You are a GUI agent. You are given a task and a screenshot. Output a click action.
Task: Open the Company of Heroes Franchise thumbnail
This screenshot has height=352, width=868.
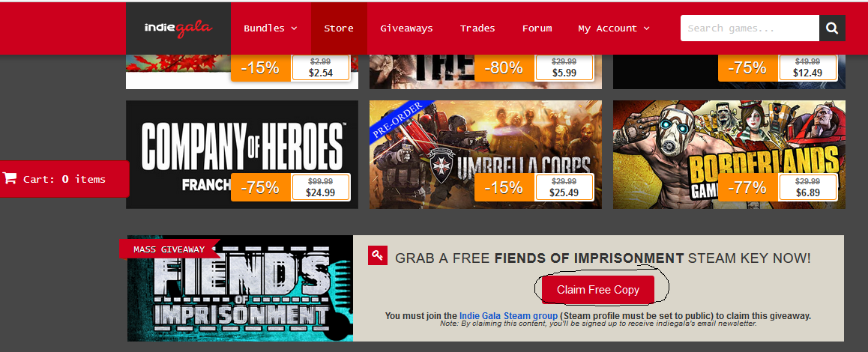click(242, 154)
